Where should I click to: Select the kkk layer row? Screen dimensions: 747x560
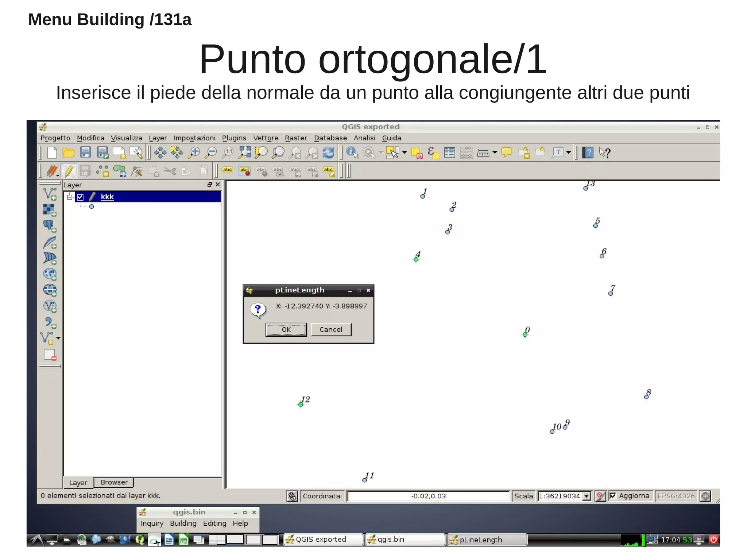pos(148,197)
